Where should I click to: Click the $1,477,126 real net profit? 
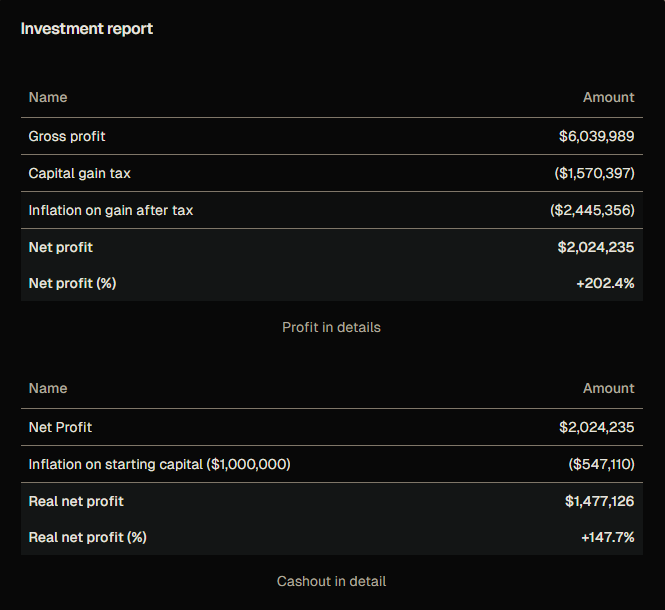599,501
